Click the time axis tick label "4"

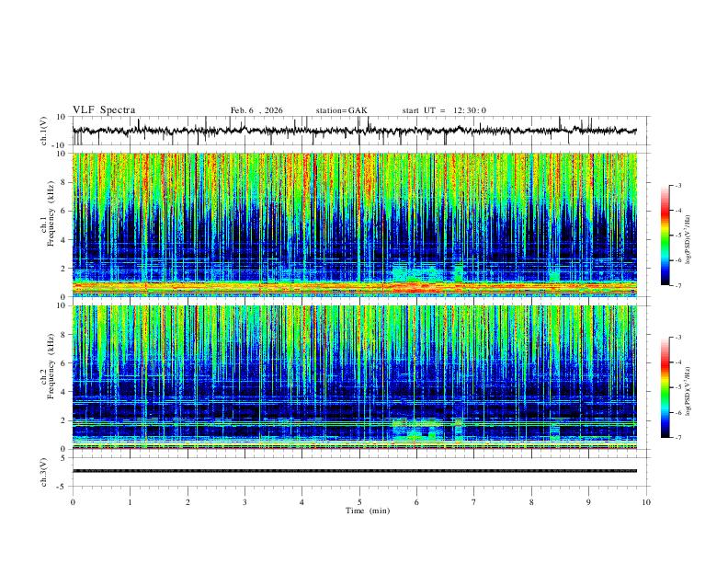[301, 502]
